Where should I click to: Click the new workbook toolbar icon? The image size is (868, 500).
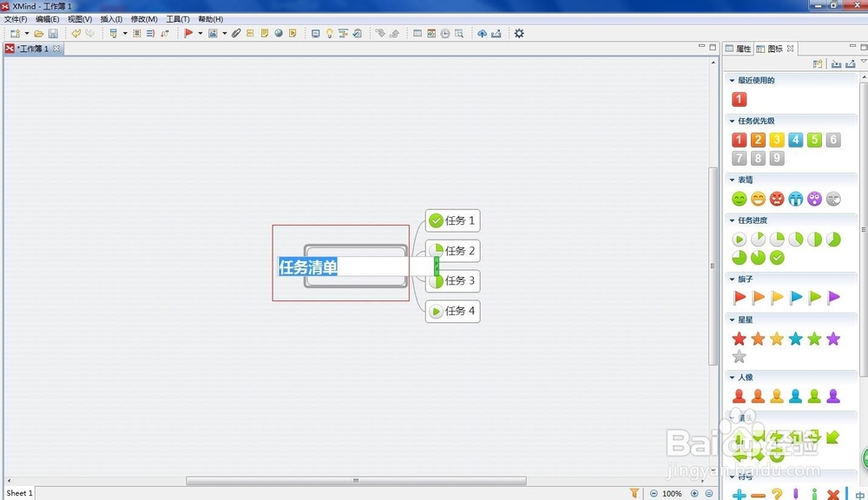click(15, 34)
